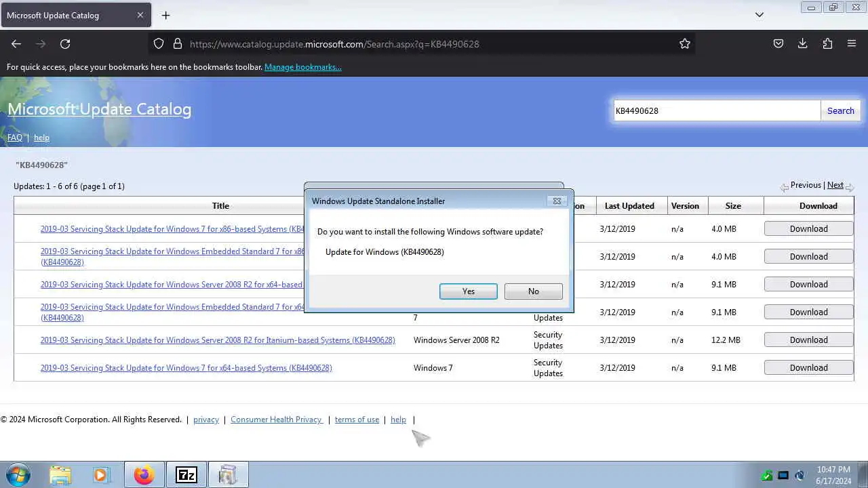The width and height of the screenshot is (868, 488).
Task: Sort by Version column header
Action: pos(685,206)
